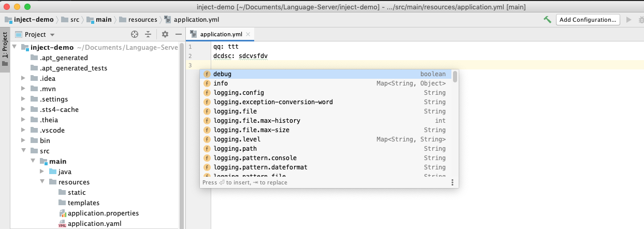This screenshot has width=644, height=229.
Task: Select the info completion suggestion
Action: pos(326,83)
